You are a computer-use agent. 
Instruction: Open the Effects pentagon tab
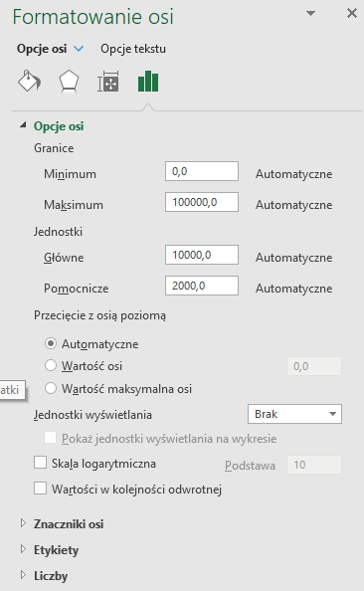point(69,81)
